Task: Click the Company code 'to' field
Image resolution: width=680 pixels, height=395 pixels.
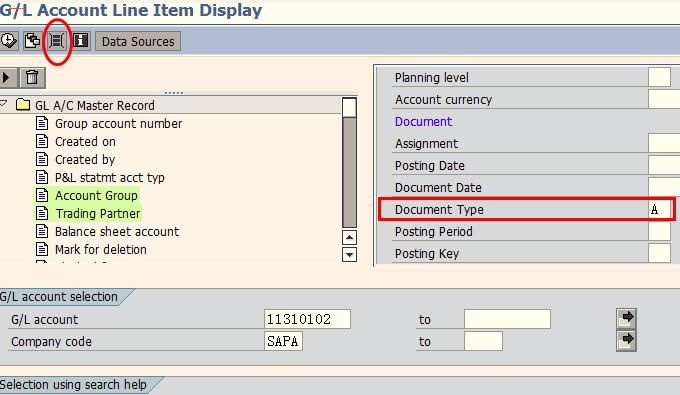Action: 483,341
